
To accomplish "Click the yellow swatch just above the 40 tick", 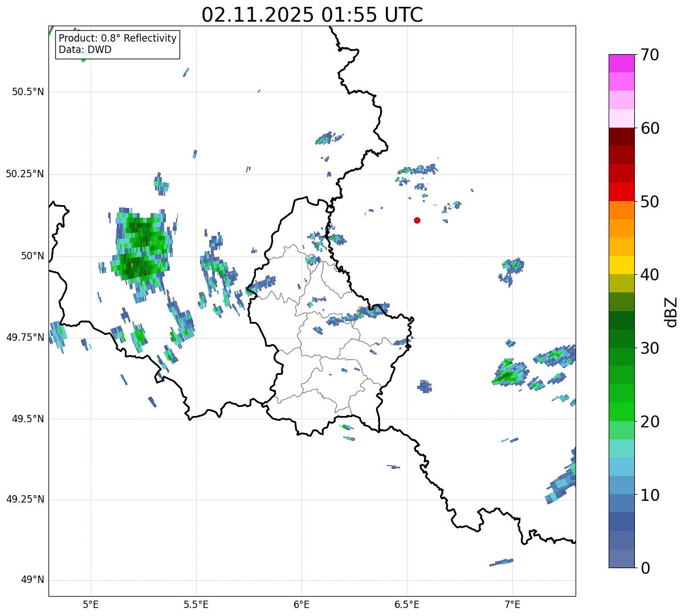I will pos(621,265).
